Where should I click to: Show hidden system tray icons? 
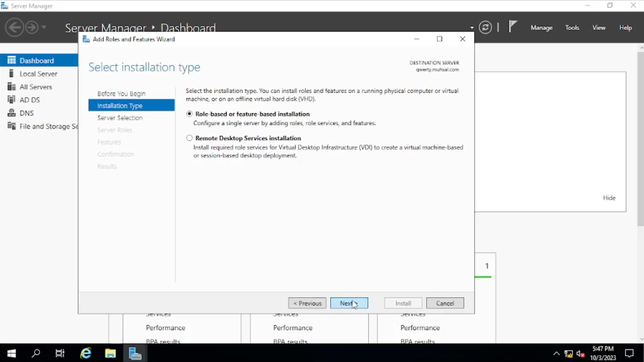[x=556, y=353]
